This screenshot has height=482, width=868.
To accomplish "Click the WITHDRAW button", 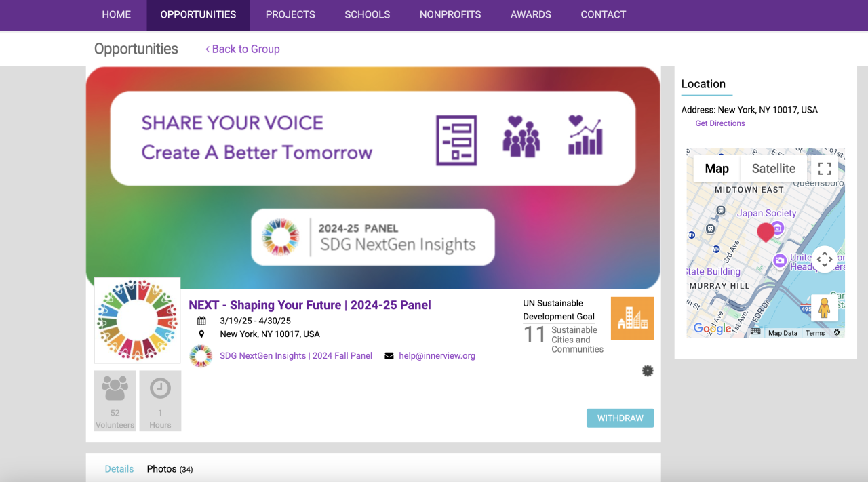I will click(620, 418).
